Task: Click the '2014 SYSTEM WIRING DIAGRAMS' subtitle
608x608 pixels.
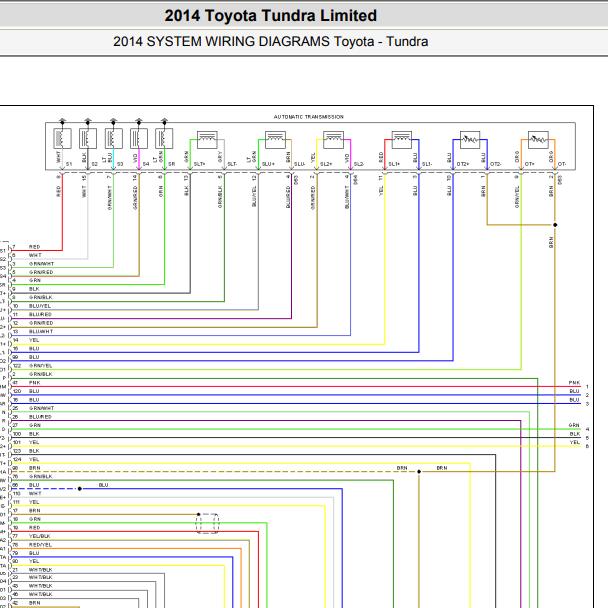Action: [x=271, y=41]
